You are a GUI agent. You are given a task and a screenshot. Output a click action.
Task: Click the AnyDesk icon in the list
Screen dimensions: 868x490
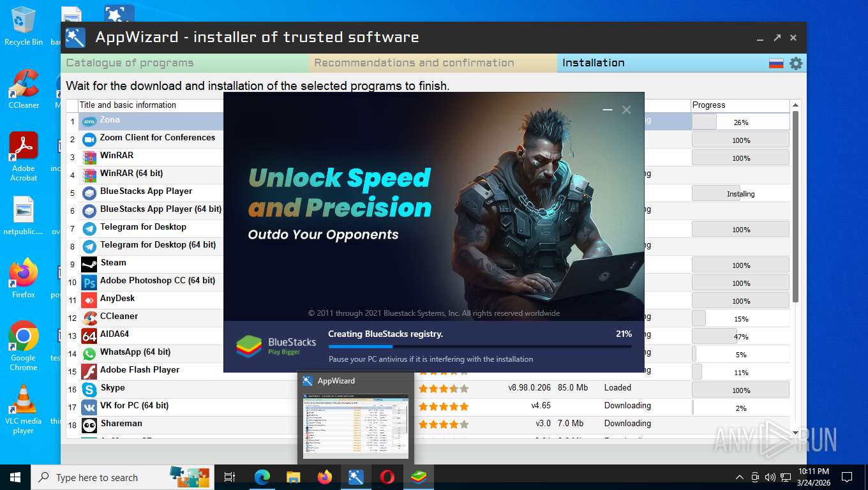click(x=89, y=300)
